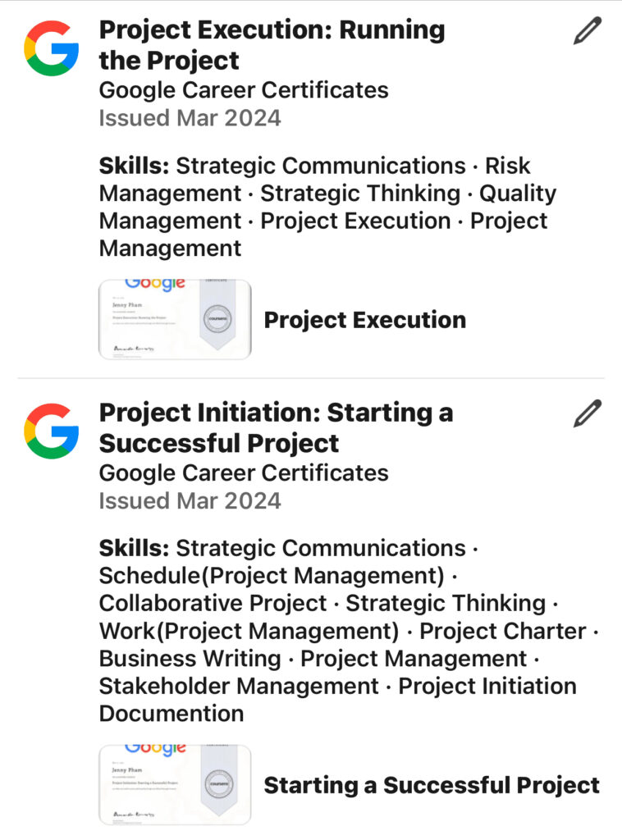This screenshot has height=840, width=622.
Task: Open the Project Execution certificate thumbnail
Action: (x=175, y=319)
